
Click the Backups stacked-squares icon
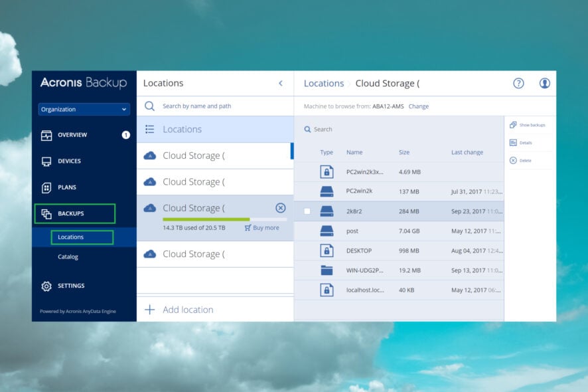tap(46, 214)
